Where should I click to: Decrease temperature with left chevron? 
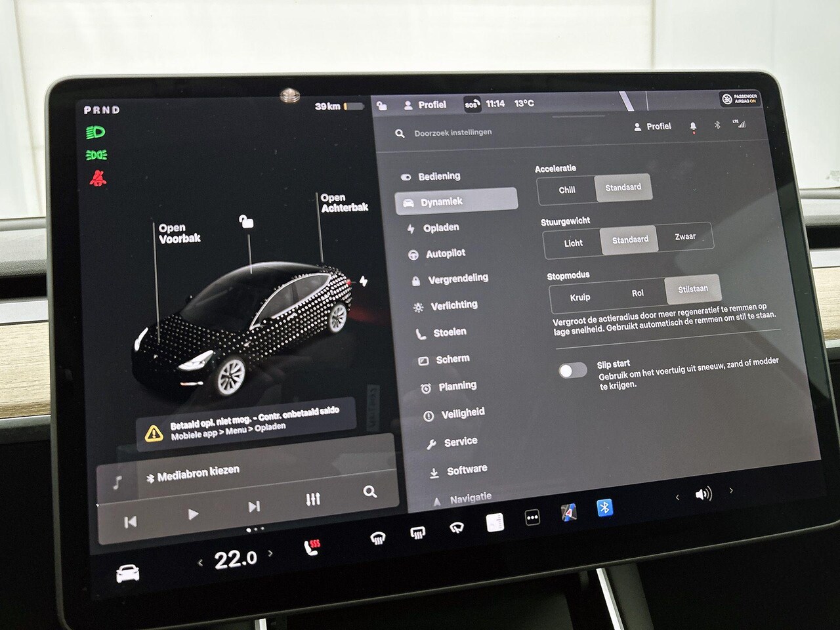coord(200,562)
